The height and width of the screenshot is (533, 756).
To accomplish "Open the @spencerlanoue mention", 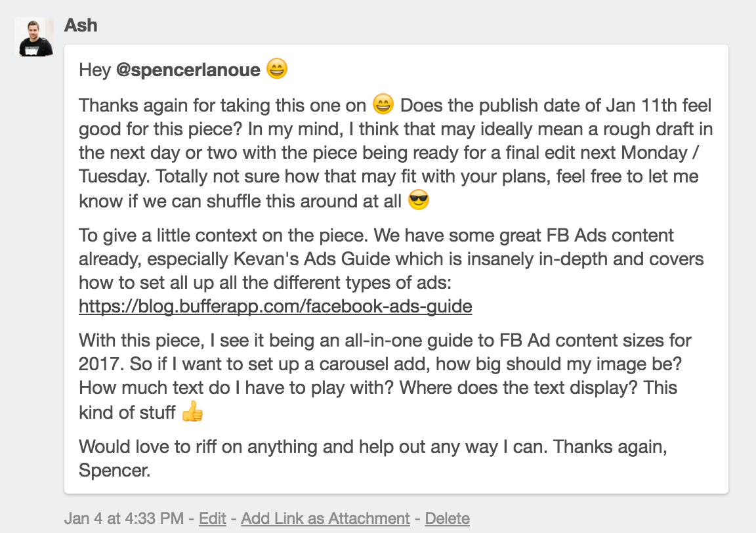I will [x=188, y=70].
